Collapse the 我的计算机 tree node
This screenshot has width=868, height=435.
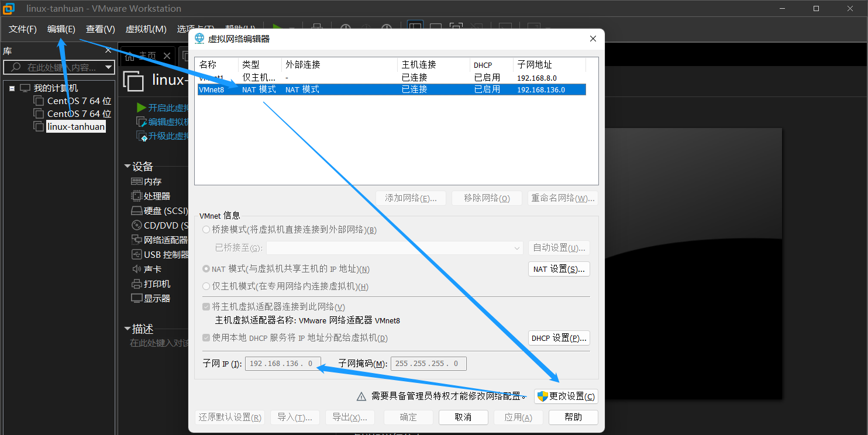(x=12, y=89)
